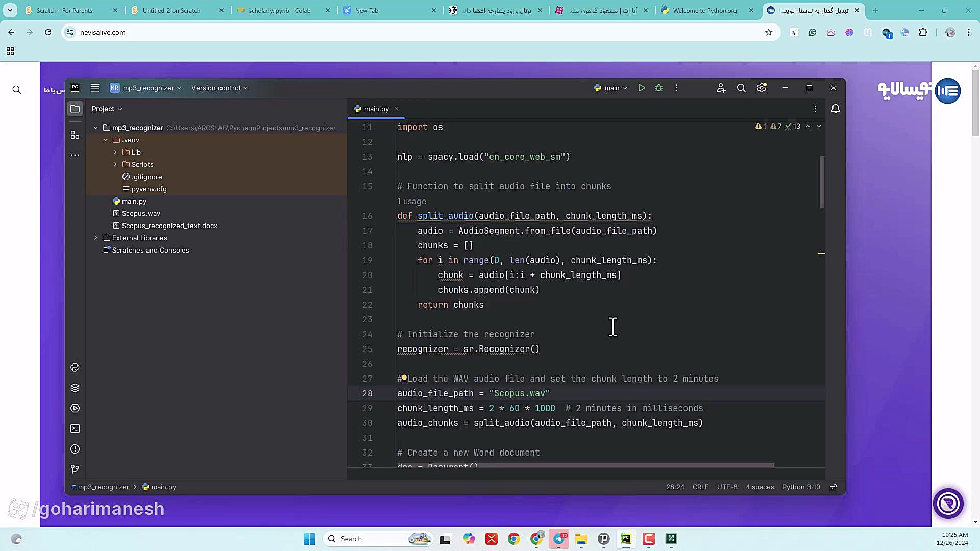This screenshot has width=980, height=551.
Task: Toggle the Project tool window folder icon
Action: click(75, 109)
